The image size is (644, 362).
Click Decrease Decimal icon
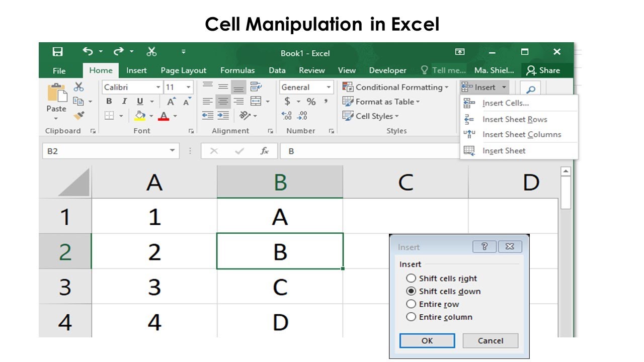click(x=302, y=116)
